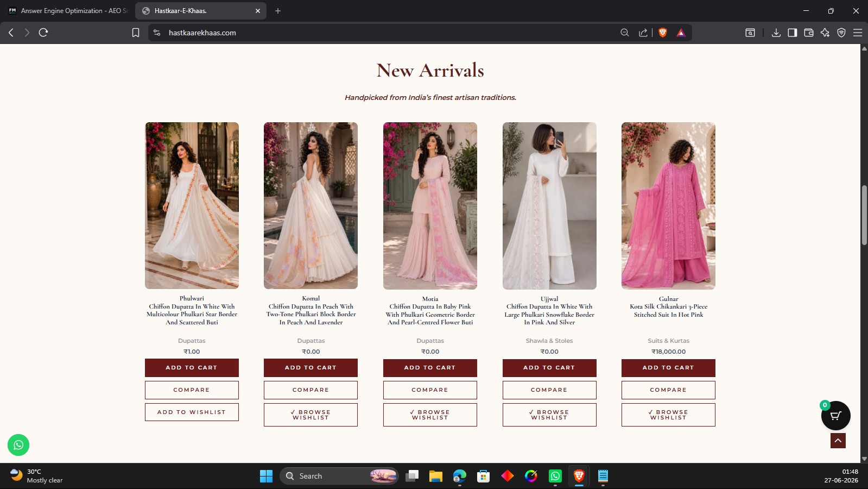Compare the Gulnar product

668,390
